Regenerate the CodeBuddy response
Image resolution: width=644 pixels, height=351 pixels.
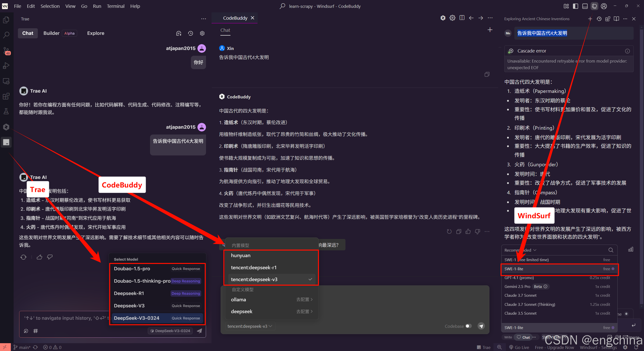tap(449, 231)
